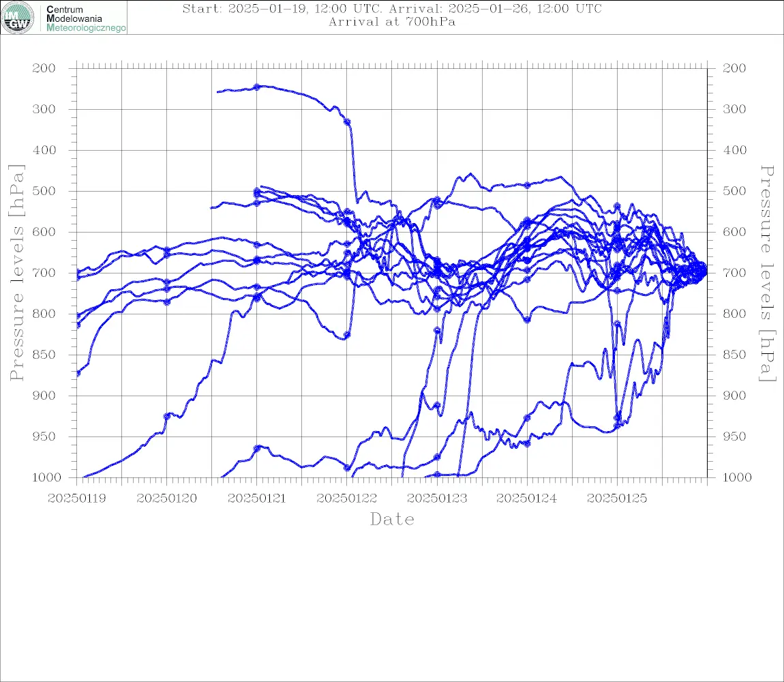The image size is (784, 682).
Task: Click the trajectory arrival point at 700 hPa
Action: 705,273
